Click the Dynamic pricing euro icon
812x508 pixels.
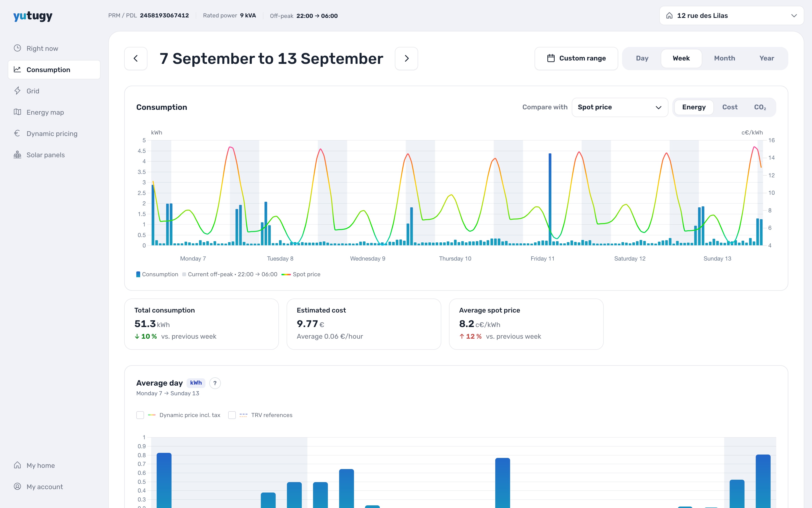(x=17, y=133)
